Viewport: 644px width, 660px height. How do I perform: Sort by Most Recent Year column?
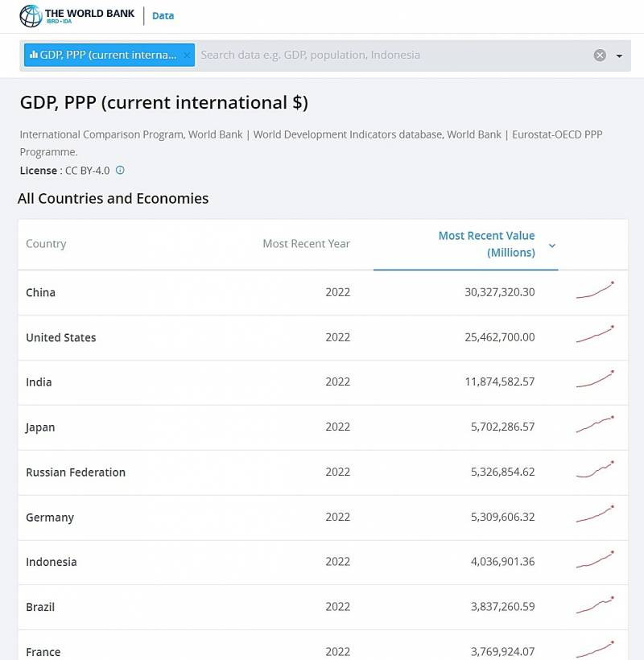point(306,244)
